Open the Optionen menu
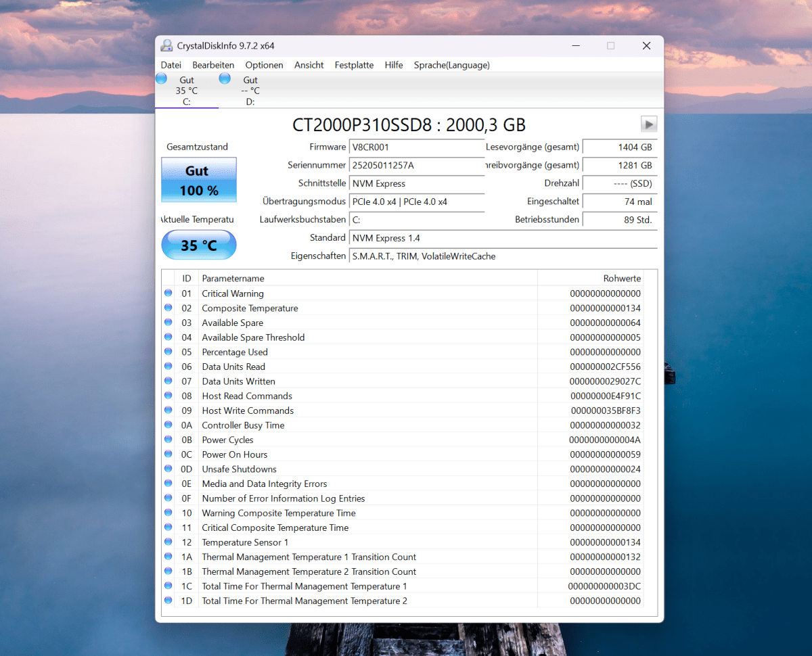Image resolution: width=812 pixels, height=656 pixels. click(264, 65)
